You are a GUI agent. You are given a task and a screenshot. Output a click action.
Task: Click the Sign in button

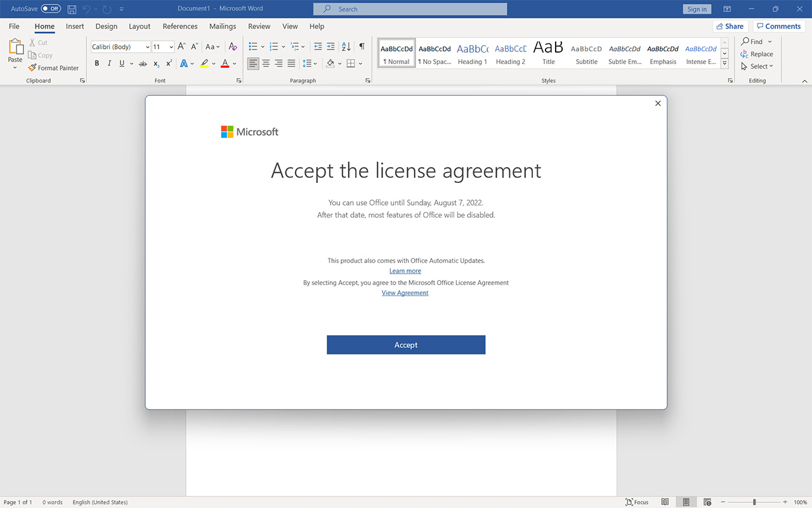[x=697, y=9]
